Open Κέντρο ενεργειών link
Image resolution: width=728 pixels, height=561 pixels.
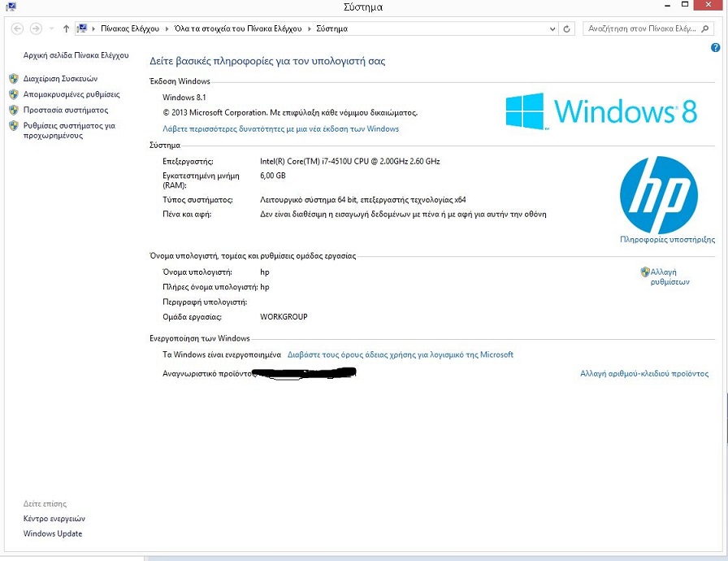click(54, 519)
